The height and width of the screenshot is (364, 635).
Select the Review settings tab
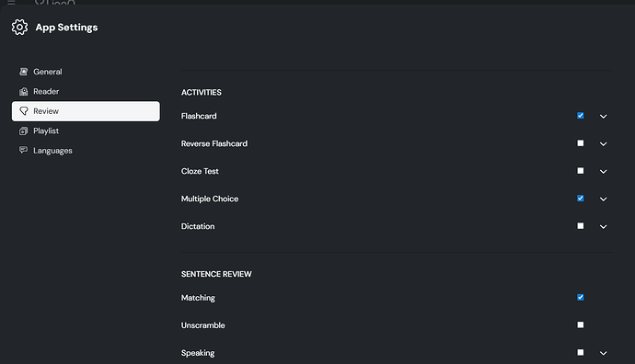86,111
